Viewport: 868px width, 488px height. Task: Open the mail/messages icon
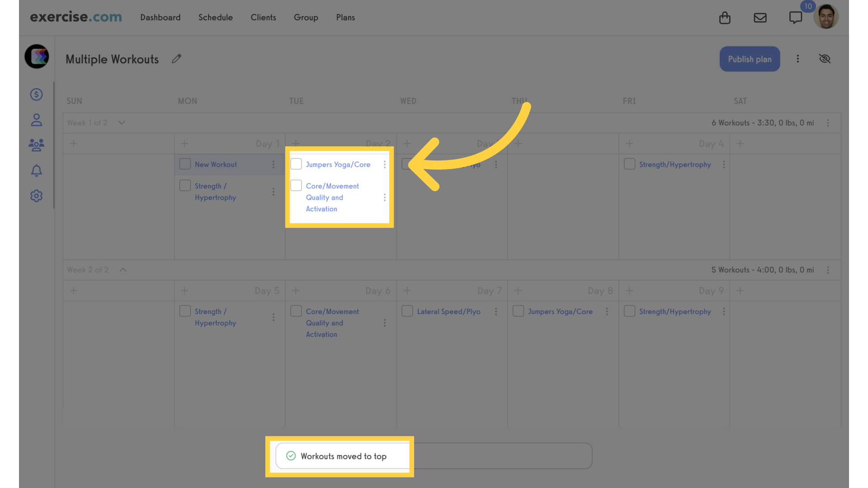760,17
